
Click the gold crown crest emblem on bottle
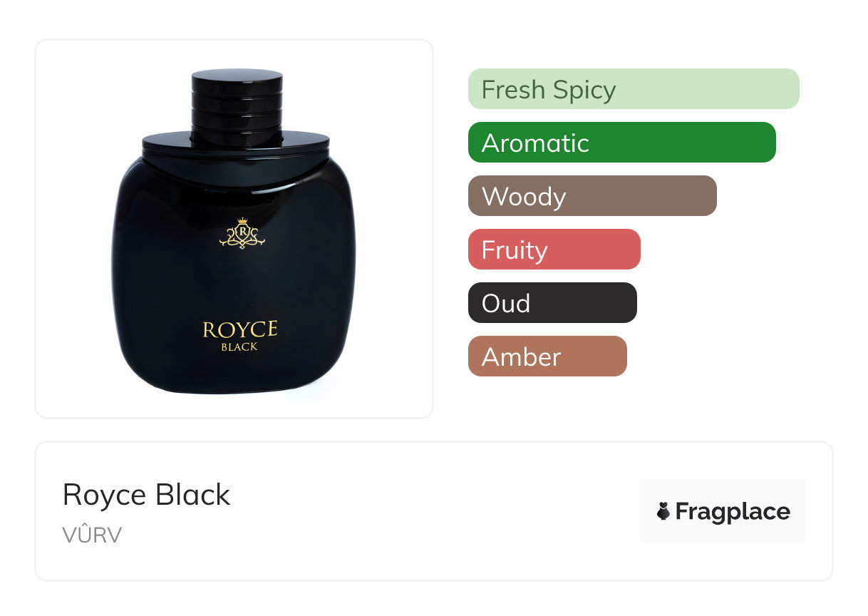tap(242, 233)
